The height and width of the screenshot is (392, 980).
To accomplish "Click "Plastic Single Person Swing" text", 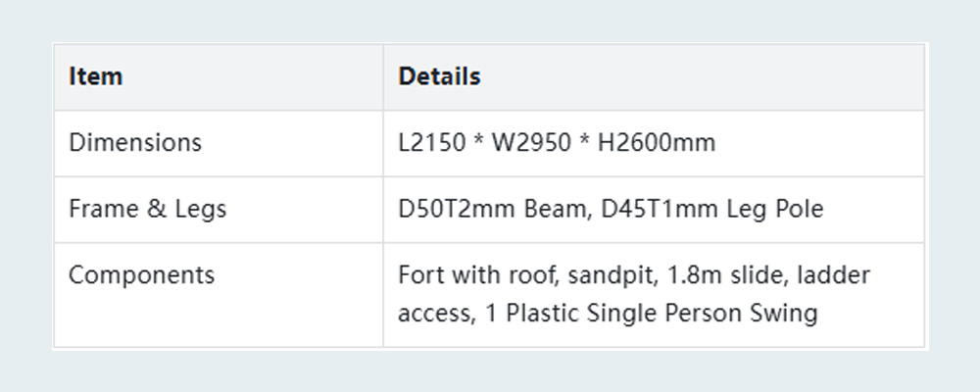I will [x=652, y=314].
